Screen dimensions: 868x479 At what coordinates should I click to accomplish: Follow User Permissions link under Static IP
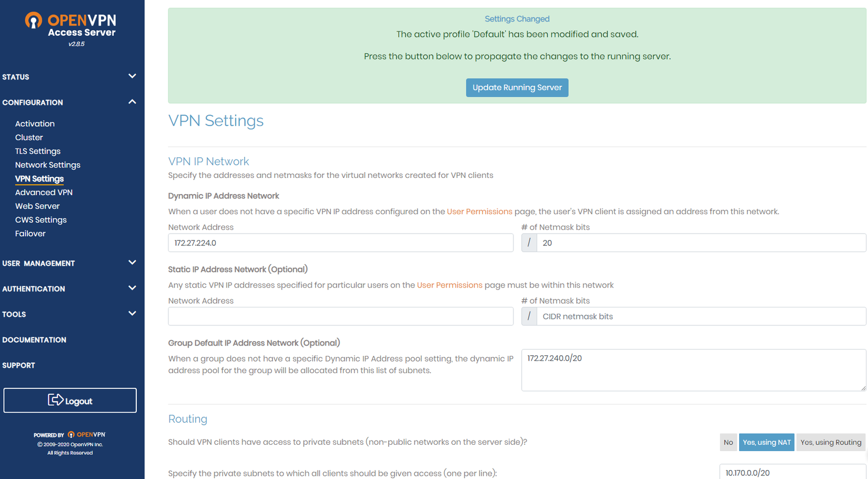click(x=450, y=285)
